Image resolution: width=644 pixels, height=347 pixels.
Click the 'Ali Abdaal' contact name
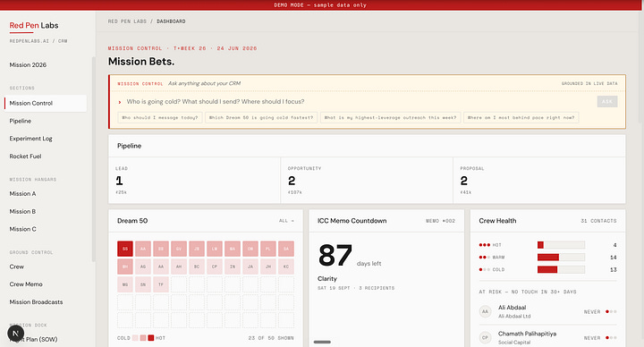tap(512, 307)
